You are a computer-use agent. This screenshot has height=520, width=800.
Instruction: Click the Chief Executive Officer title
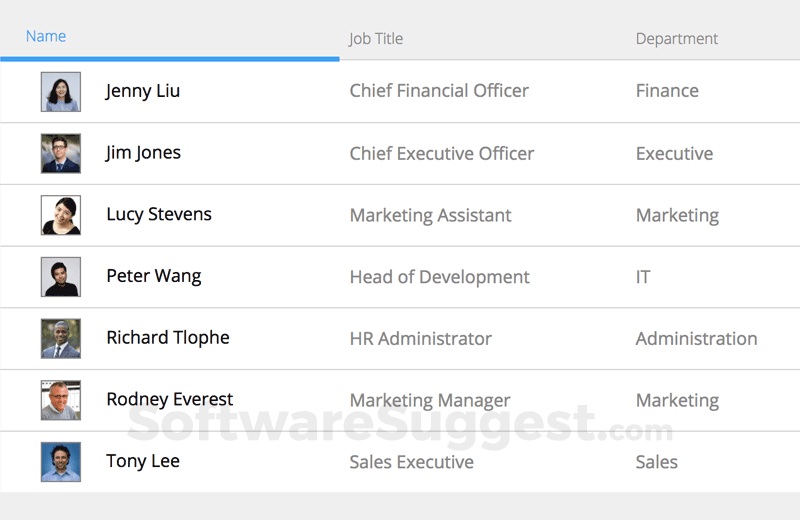click(x=442, y=154)
